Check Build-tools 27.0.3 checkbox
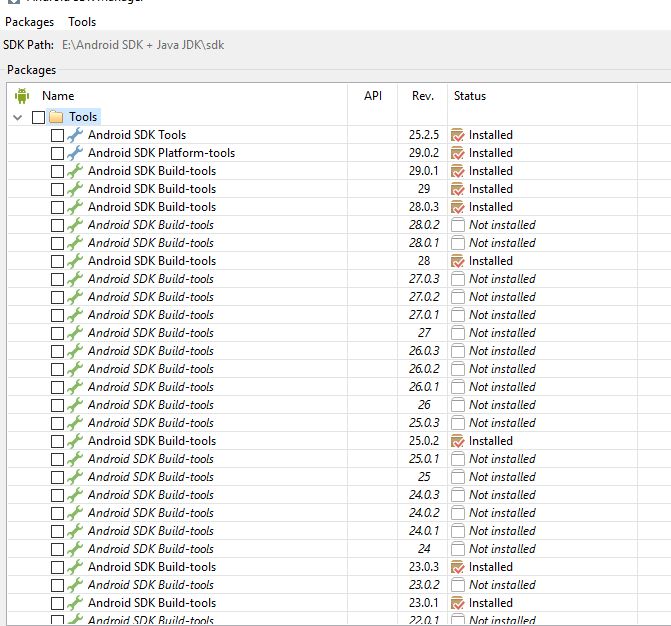Image resolution: width=671 pixels, height=626 pixels. click(x=57, y=279)
